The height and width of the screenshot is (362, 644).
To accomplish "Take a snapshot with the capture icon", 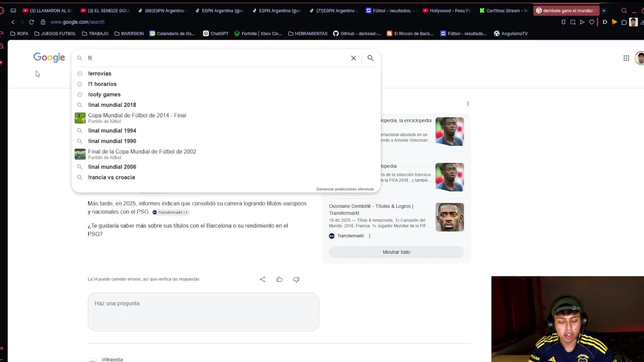I will click(x=573, y=22).
